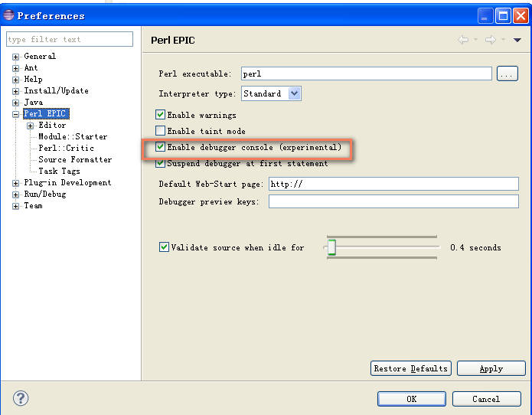Toggle Enable debugger console (experimental)
This screenshot has width=532, height=415.
pos(160,146)
